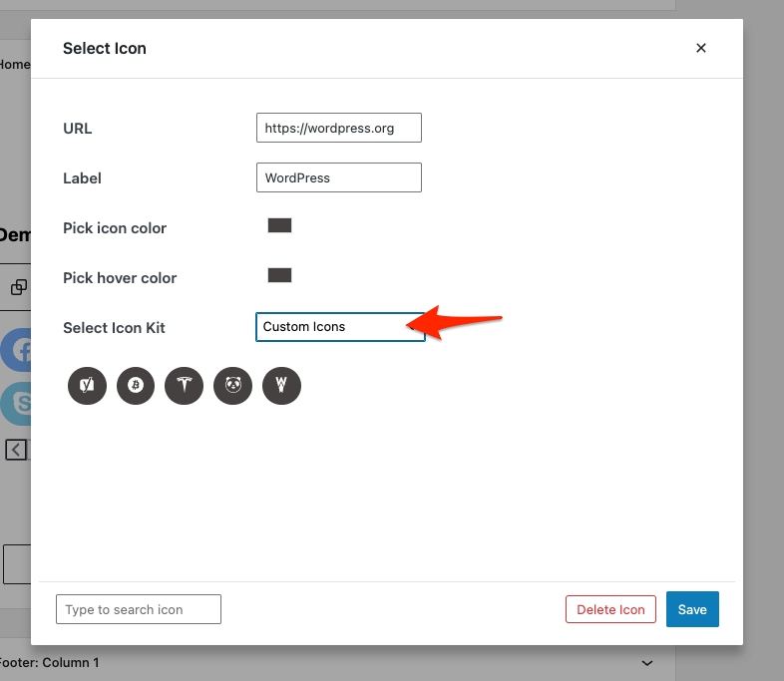The height and width of the screenshot is (681, 784).
Task: Pick the Tesla logo icon
Action: [x=184, y=385]
